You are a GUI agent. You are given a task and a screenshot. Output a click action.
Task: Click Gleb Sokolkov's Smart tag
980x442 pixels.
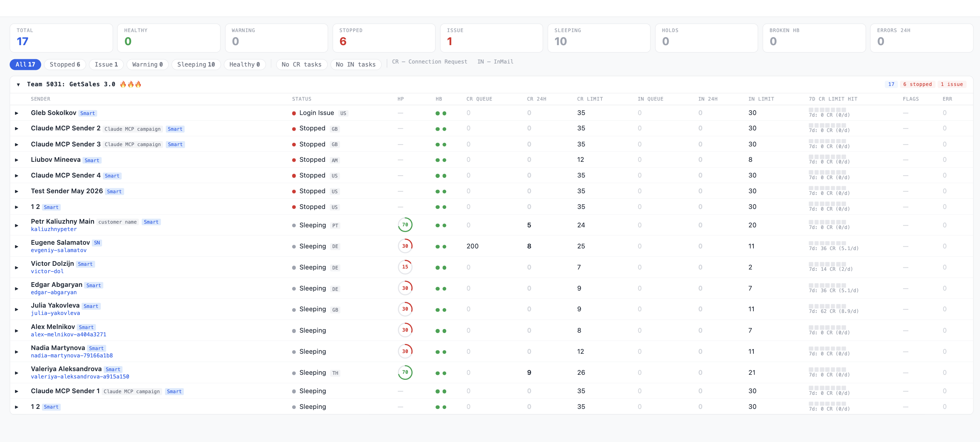point(87,113)
